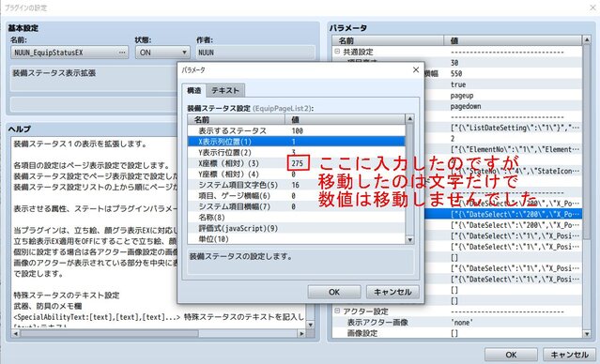
Task: Click the 'none' value of 表示アクター画像
Action: [461, 323]
